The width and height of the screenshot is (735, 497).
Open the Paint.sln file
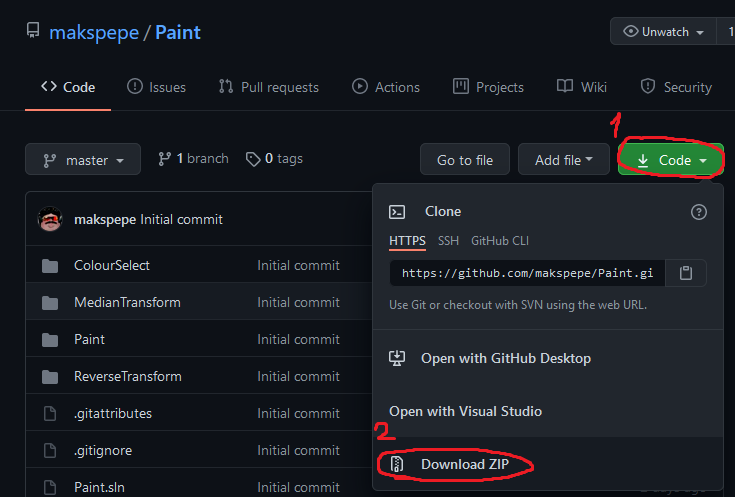tap(99, 487)
